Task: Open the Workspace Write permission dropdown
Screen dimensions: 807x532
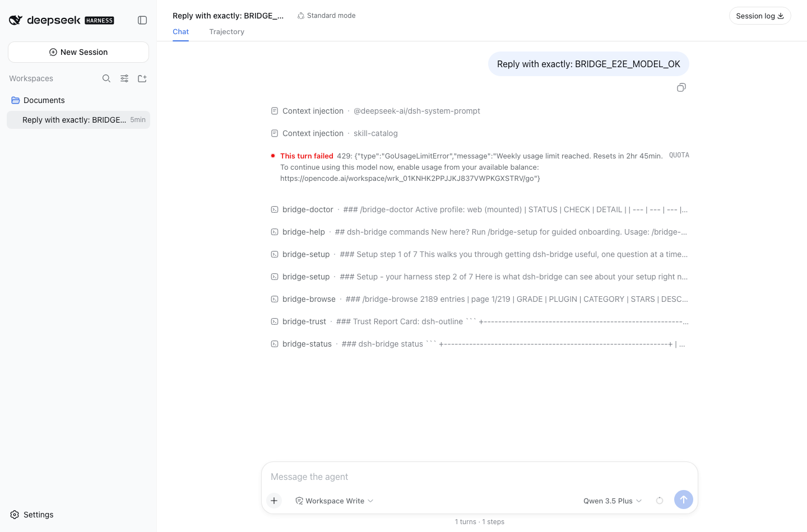Action: click(x=335, y=501)
